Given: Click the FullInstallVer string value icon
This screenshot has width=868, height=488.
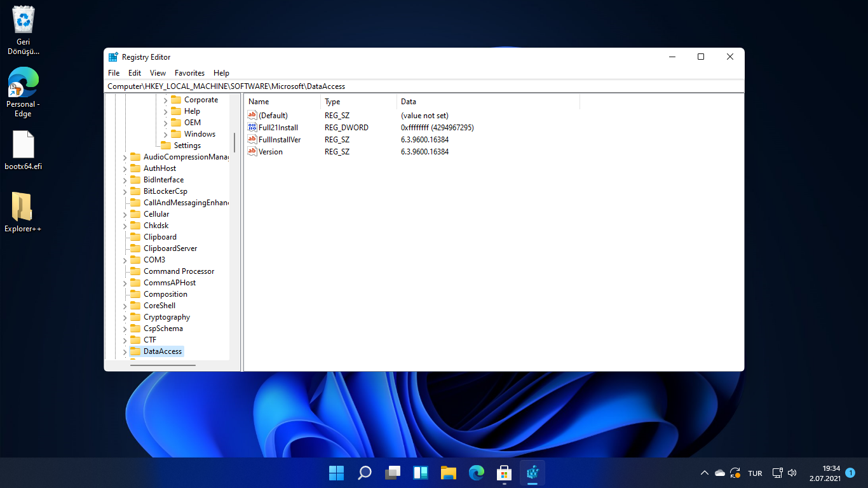Looking at the screenshot, I should [x=252, y=140].
